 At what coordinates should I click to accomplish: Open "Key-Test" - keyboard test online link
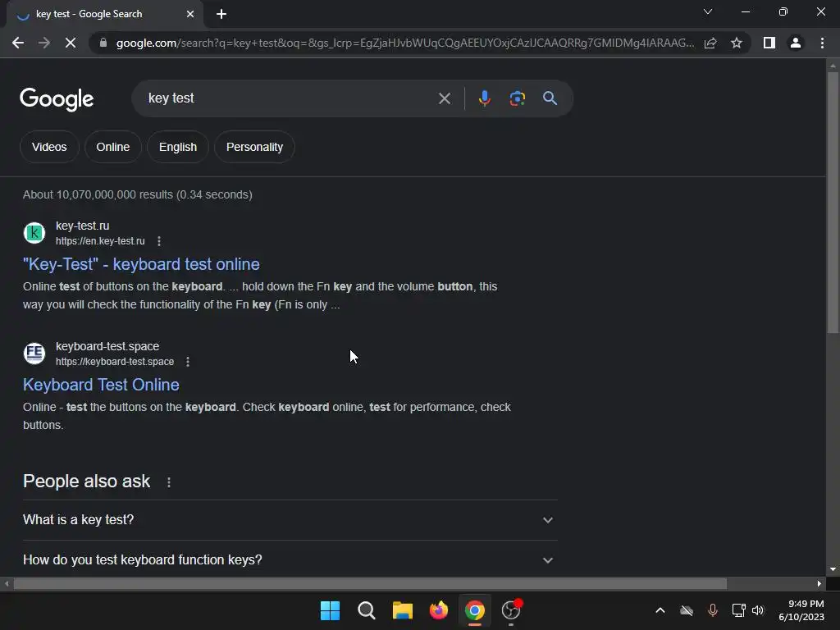tap(141, 264)
